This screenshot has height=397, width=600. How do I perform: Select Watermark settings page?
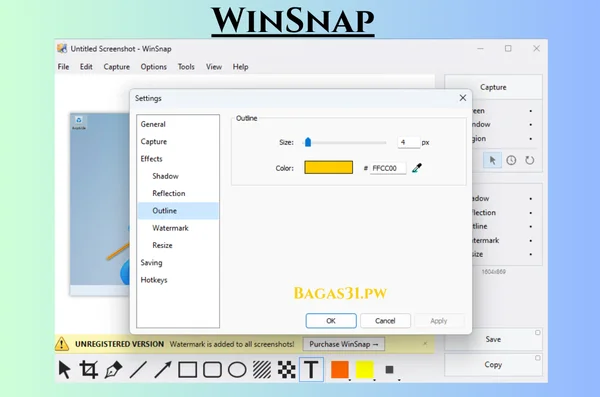coord(178,228)
